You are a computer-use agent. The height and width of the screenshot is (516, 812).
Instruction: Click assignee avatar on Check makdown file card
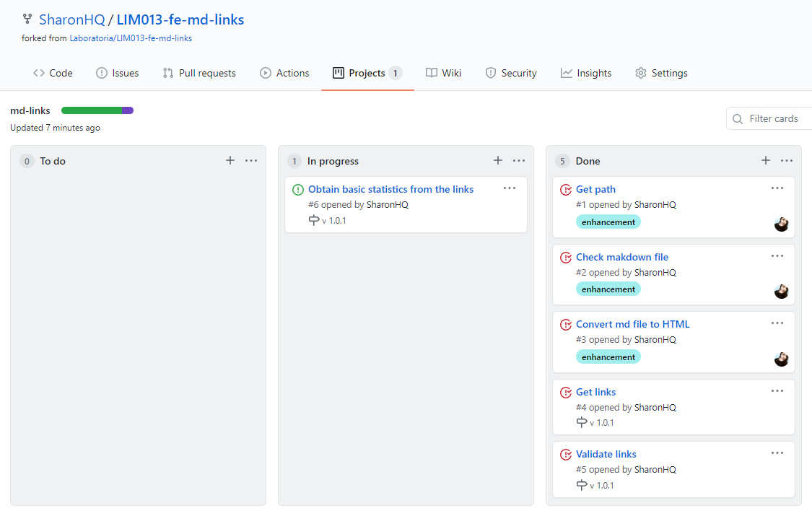pos(782,292)
